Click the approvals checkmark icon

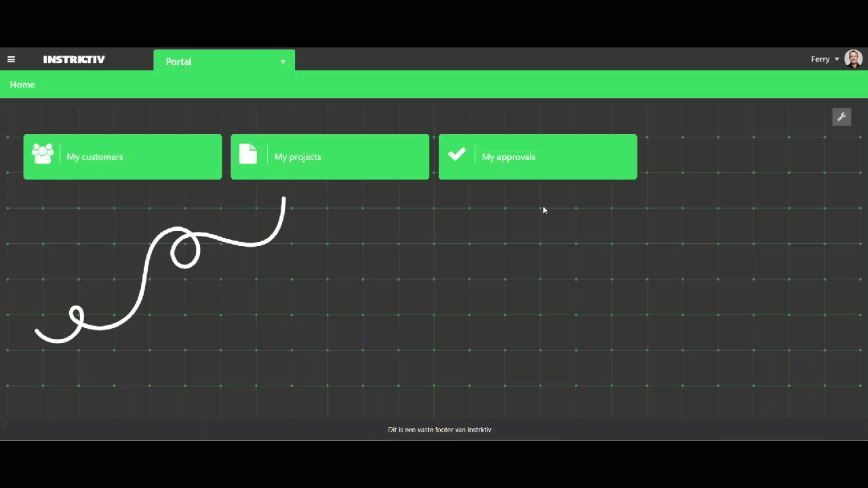pyautogui.click(x=457, y=154)
